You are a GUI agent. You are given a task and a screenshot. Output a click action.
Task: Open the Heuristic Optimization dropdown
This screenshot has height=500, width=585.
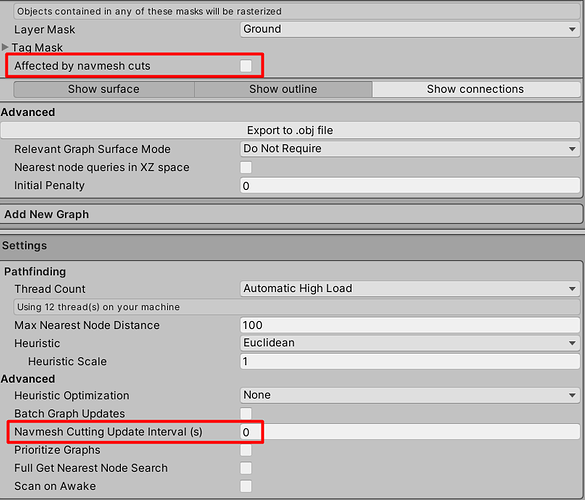pos(410,395)
